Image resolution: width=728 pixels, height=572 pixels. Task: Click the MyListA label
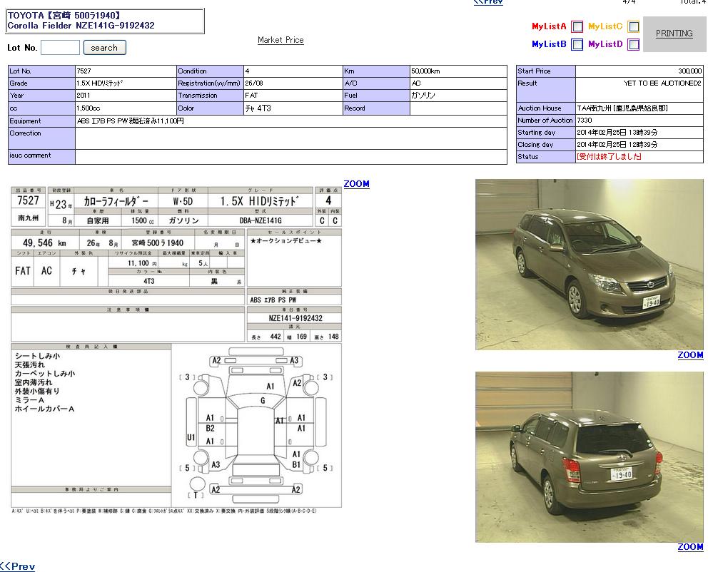pyautogui.click(x=548, y=26)
